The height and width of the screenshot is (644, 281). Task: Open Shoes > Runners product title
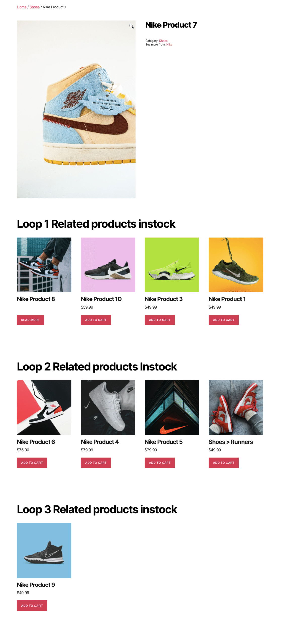pyautogui.click(x=230, y=442)
